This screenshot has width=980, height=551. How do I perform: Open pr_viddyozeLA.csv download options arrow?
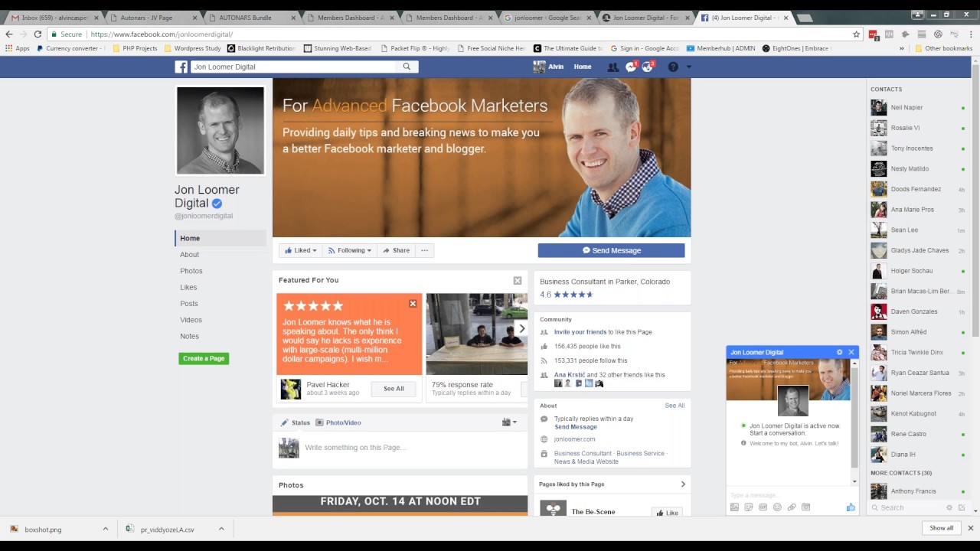pos(221,529)
